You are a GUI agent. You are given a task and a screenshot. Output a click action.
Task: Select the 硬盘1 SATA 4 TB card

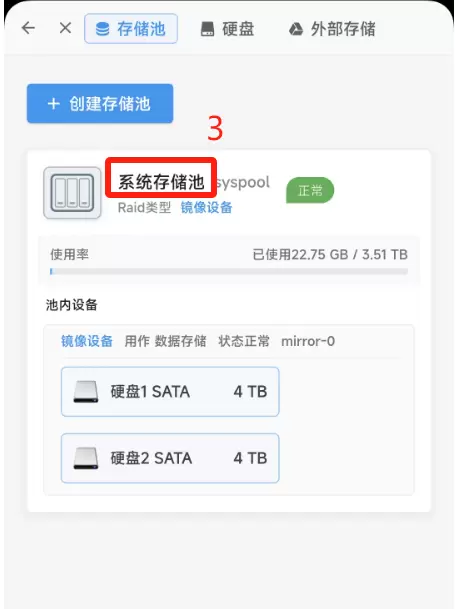pos(170,392)
